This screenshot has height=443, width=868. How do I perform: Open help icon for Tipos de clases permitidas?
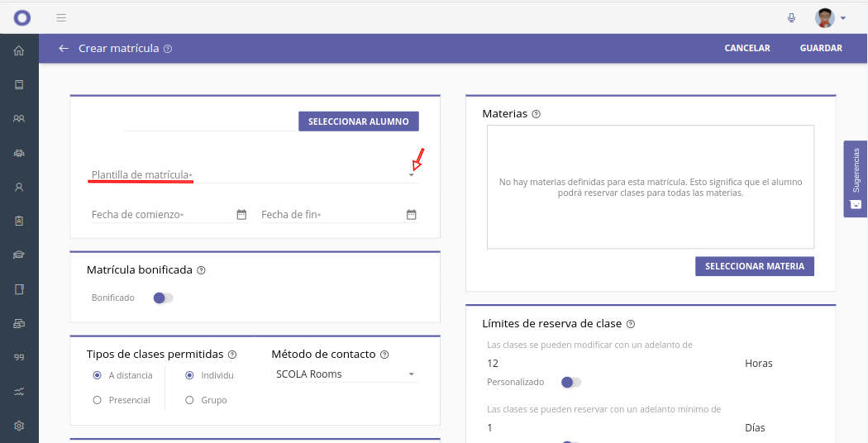click(x=232, y=355)
